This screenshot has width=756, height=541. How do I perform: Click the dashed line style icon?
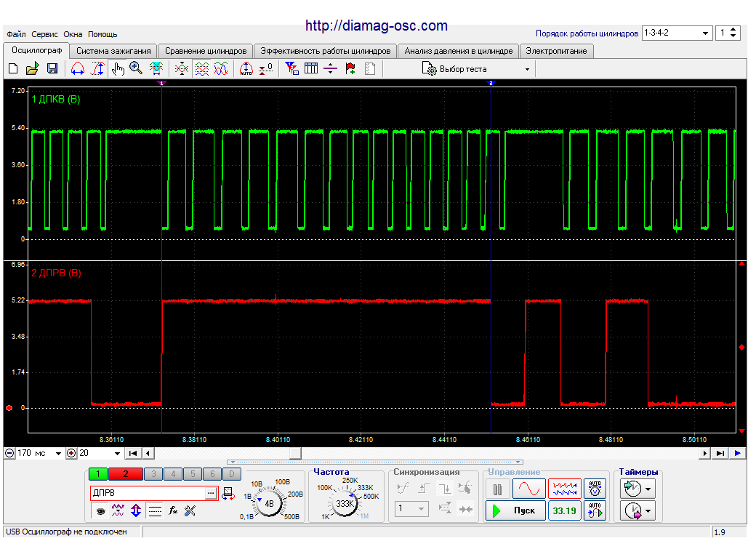pos(155,510)
